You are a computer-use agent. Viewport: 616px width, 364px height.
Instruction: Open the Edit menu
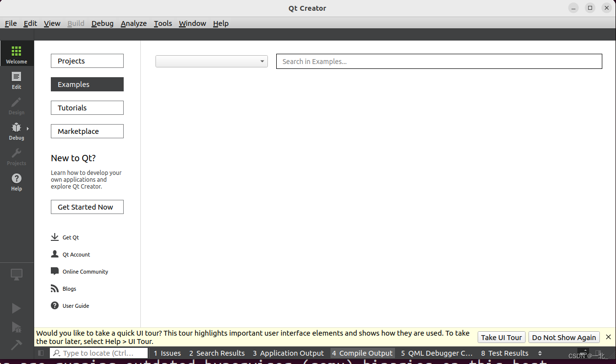(30, 23)
